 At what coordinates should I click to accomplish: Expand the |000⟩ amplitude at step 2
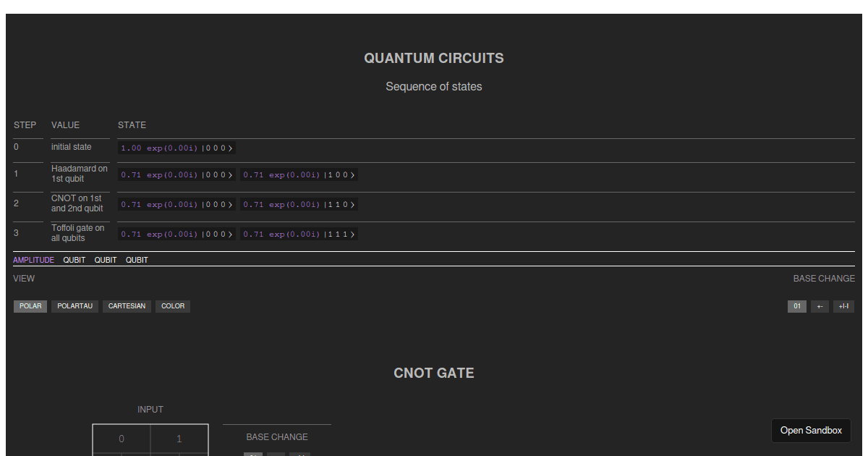(176, 204)
